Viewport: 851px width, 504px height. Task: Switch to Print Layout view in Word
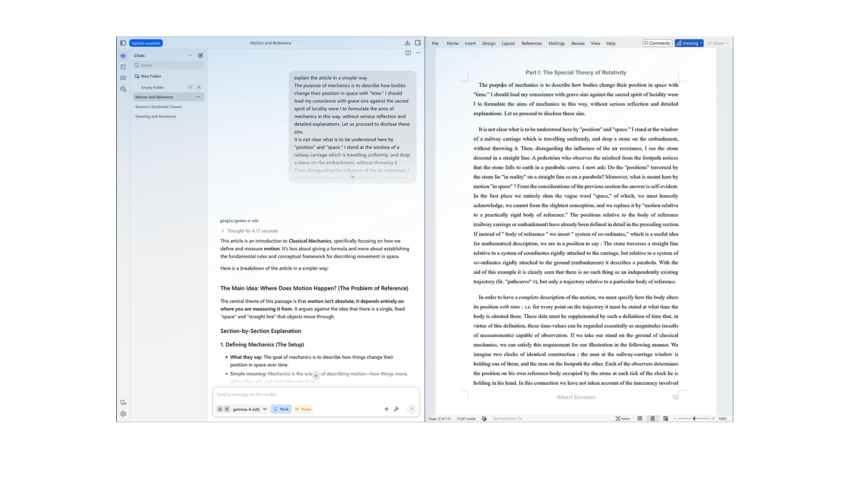pyautogui.click(x=653, y=419)
